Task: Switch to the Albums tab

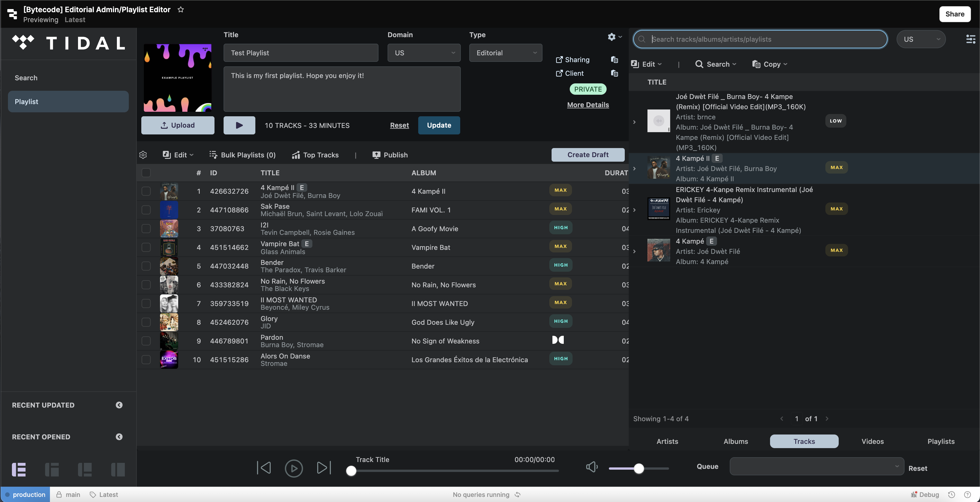Action: pos(735,441)
